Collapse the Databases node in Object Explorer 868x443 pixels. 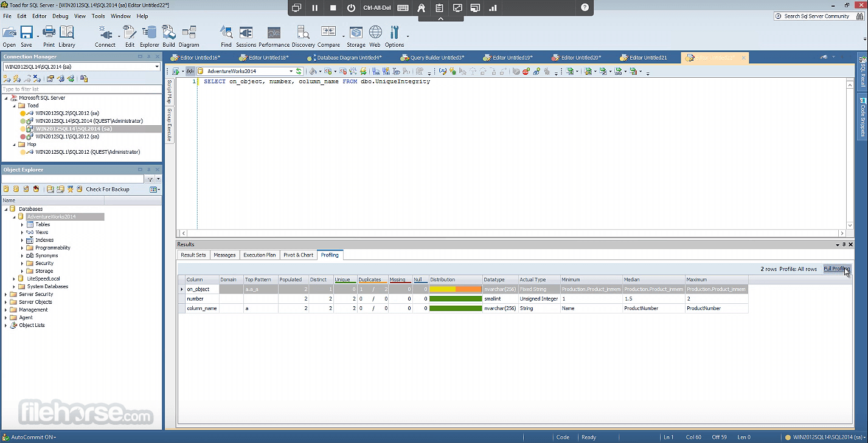[6, 209]
